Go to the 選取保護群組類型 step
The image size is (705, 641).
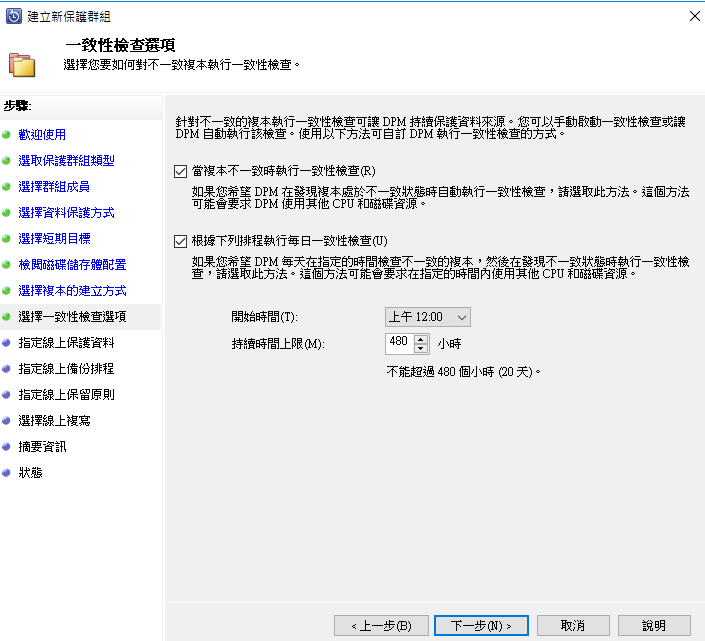[67, 160]
